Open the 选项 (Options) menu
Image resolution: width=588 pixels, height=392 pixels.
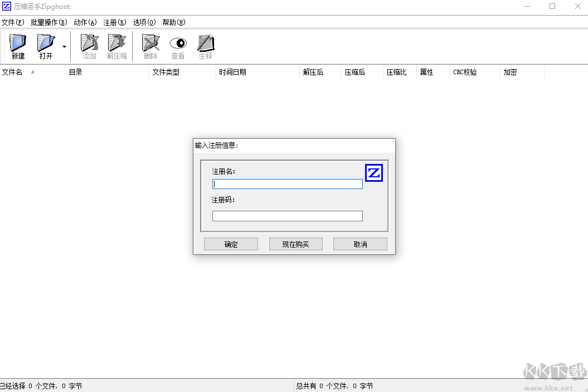[144, 22]
